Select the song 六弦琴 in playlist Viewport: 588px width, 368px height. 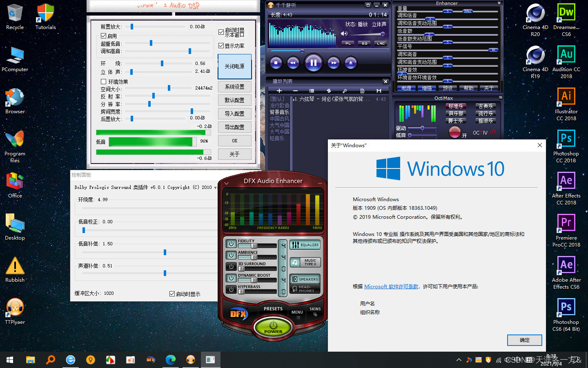(339, 99)
